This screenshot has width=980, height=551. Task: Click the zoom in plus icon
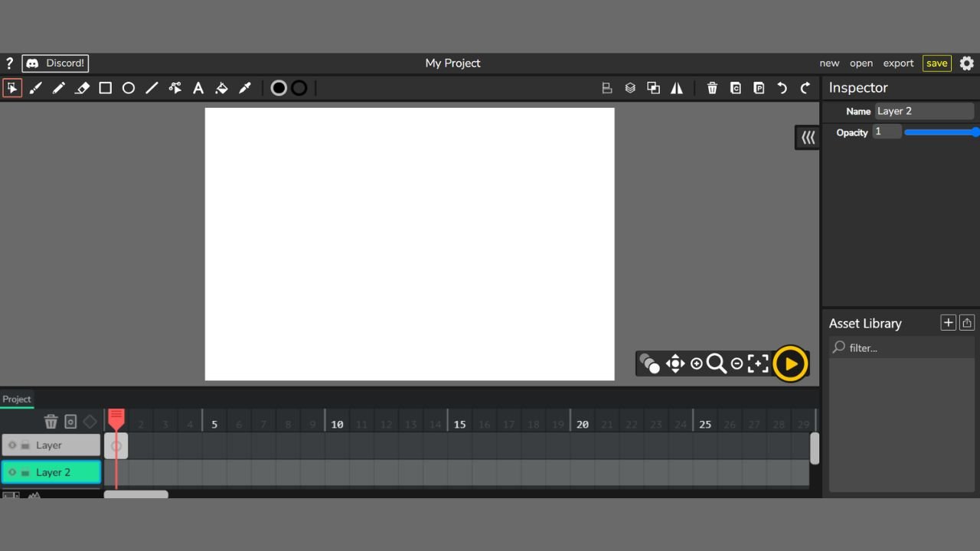(x=696, y=364)
